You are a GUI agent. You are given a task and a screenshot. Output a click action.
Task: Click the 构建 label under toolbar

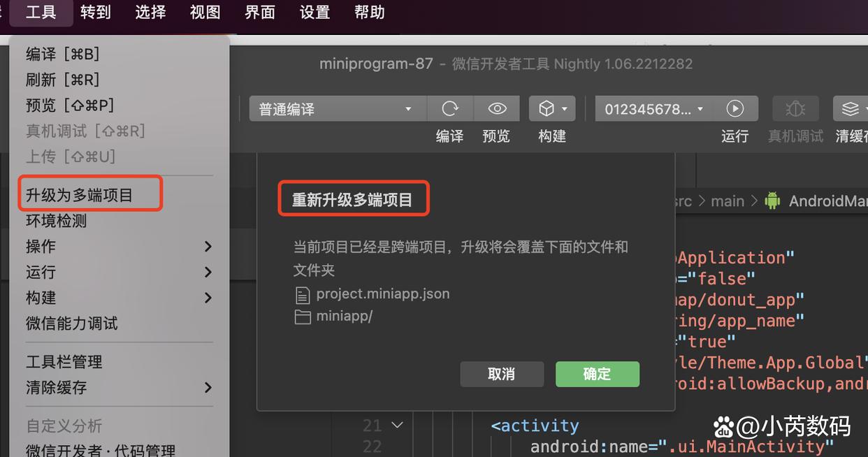[x=552, y=136]
